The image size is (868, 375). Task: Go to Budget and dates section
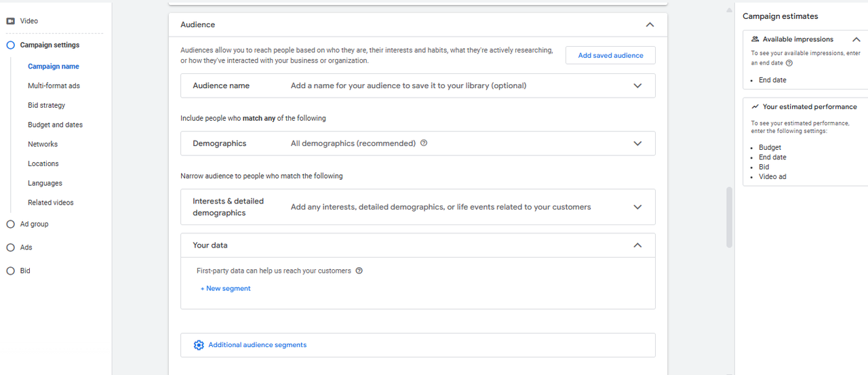pyautogui.click(x=55, y=125)
